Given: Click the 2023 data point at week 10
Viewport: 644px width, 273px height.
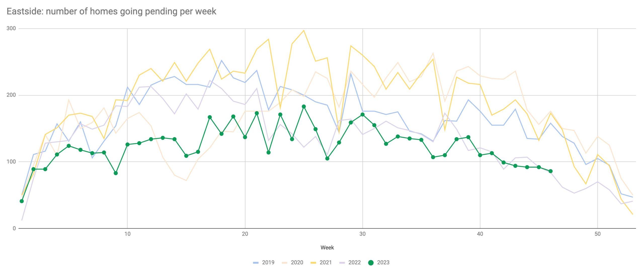Looking at the screenshot, I should (x=127, y=144).
